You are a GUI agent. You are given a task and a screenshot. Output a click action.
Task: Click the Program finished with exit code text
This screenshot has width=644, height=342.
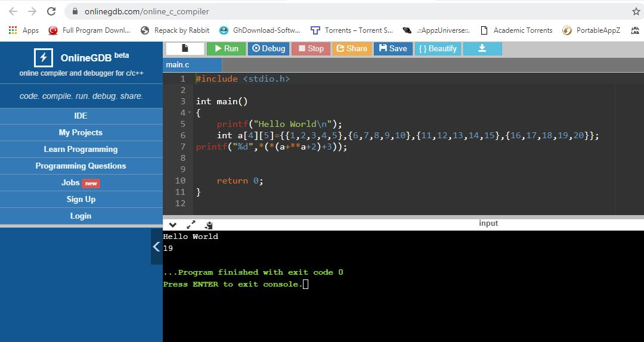[x=253, y=272]
